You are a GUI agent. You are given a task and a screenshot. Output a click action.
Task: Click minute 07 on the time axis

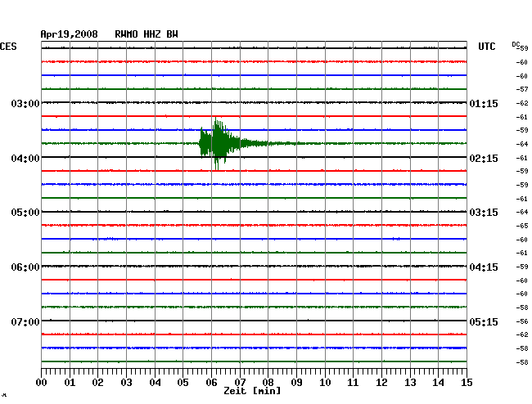240,382
